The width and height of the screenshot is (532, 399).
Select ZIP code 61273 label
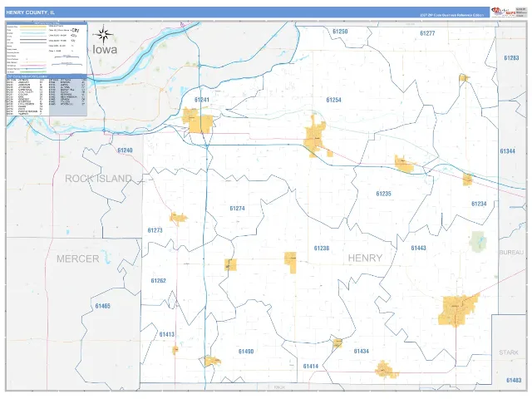[155, 230]
